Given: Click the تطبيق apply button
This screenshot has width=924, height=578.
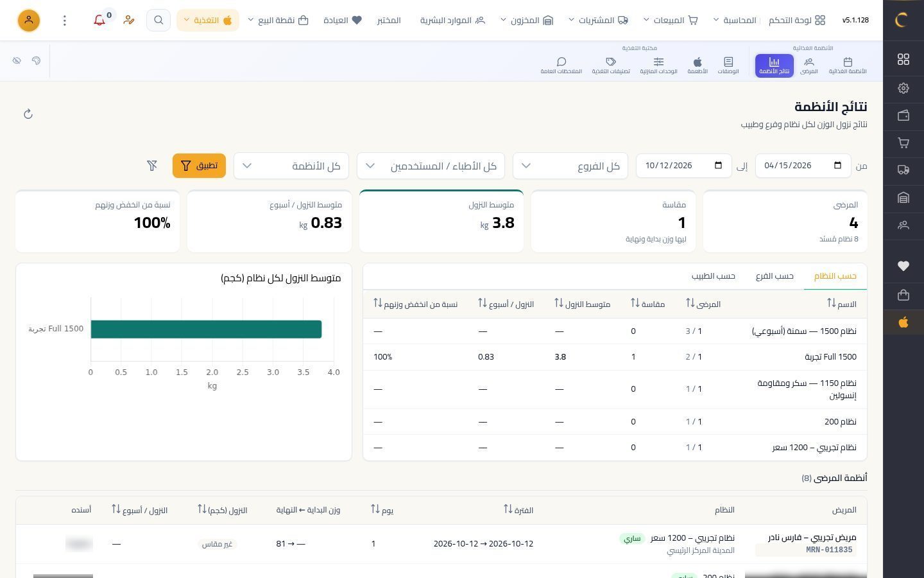Looking at the screenshot, I should pos(199,166).
